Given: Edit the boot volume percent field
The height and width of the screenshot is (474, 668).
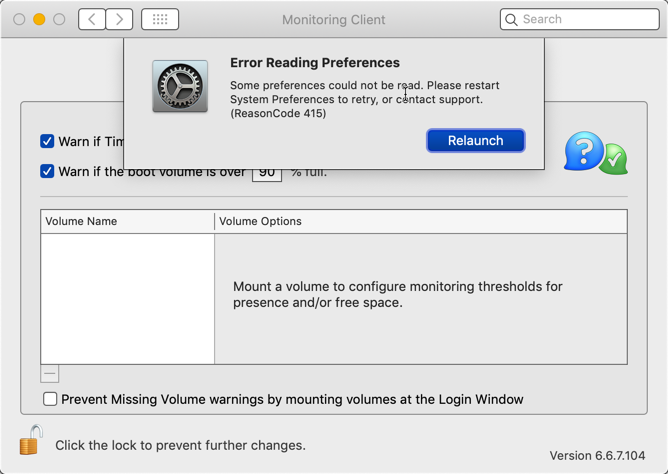Looking at the screenshot, I should 267,174.
